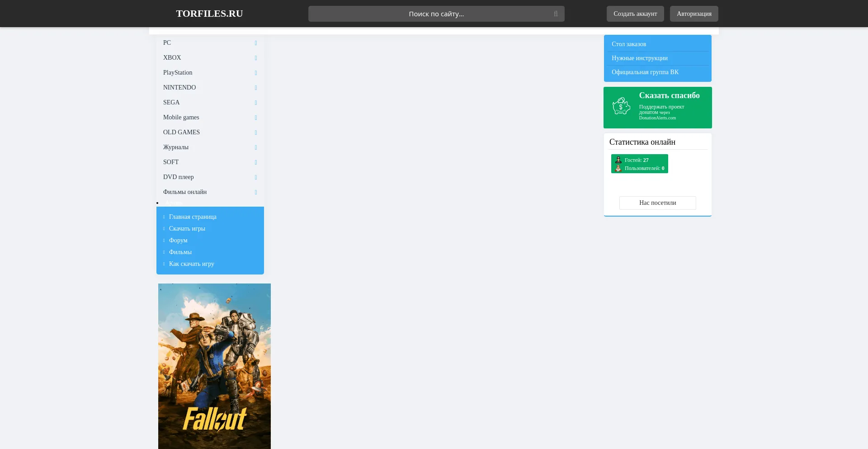
Task: Click the Статистика онлайн heading
Action: [x=642, y=142]
